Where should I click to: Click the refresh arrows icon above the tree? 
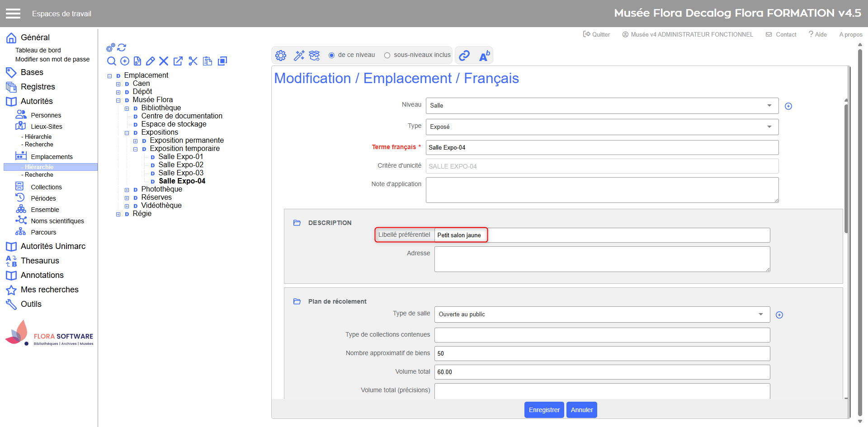(122, 47)
